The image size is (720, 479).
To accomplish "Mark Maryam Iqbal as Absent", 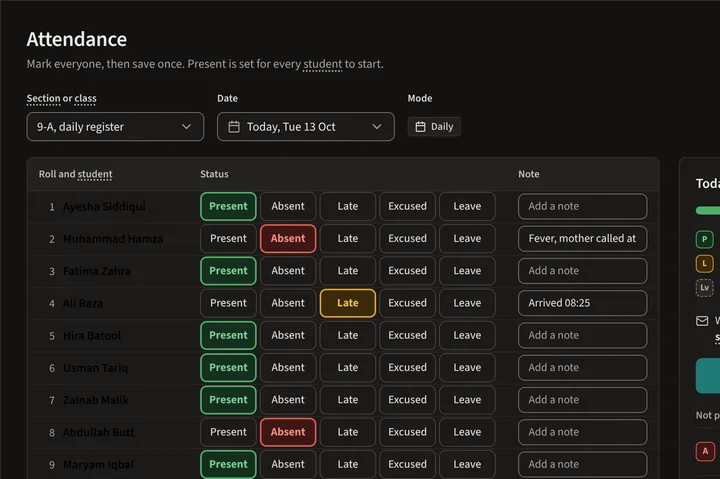I will tap(288, 464).
